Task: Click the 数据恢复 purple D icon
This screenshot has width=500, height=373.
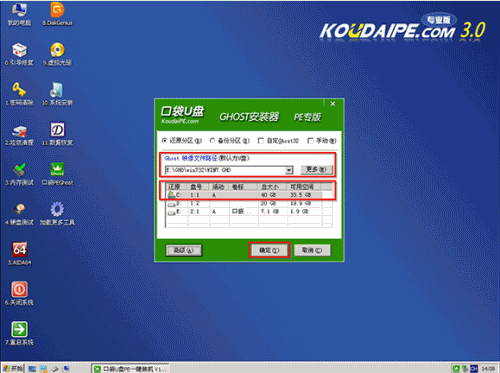Action: point(57,130)
